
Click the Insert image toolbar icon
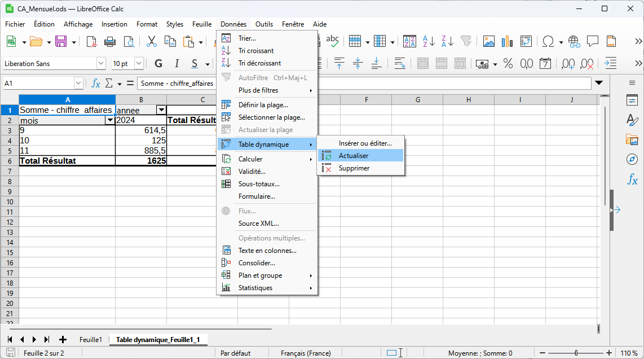[x=488, y=42]
